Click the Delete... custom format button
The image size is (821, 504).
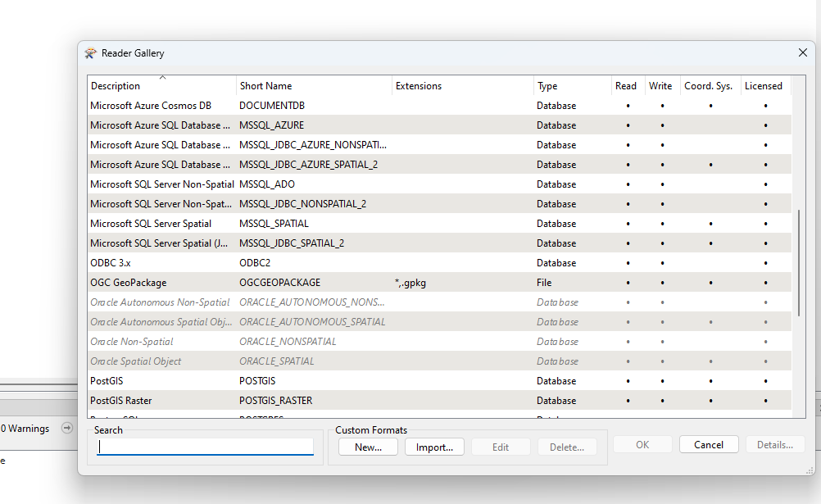[x=567, y=447]
